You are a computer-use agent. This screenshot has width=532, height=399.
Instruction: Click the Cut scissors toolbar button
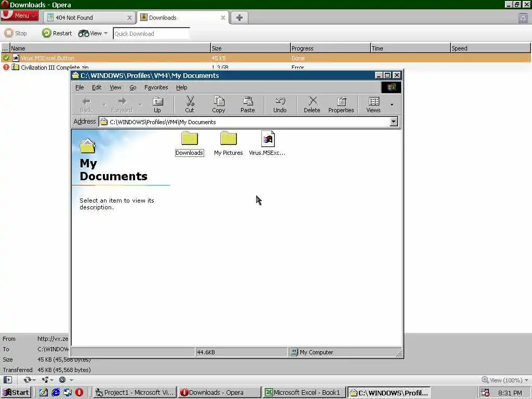coord(190,104)
